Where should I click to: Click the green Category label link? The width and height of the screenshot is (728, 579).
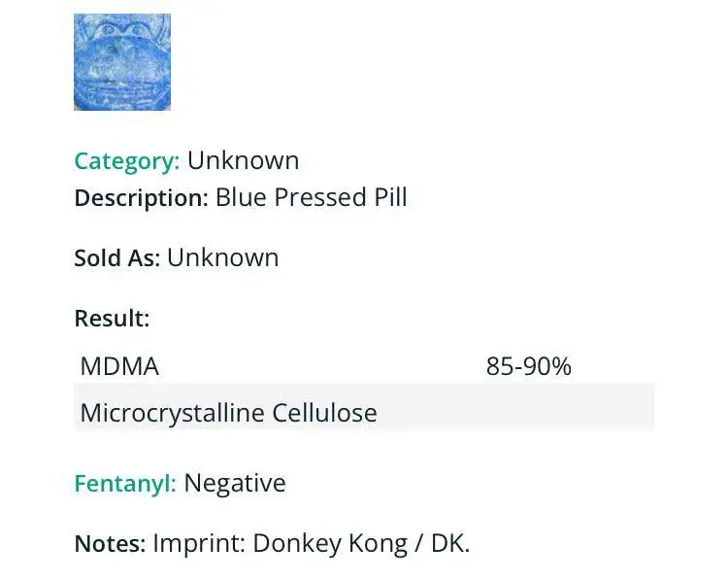tap(126, 161)
